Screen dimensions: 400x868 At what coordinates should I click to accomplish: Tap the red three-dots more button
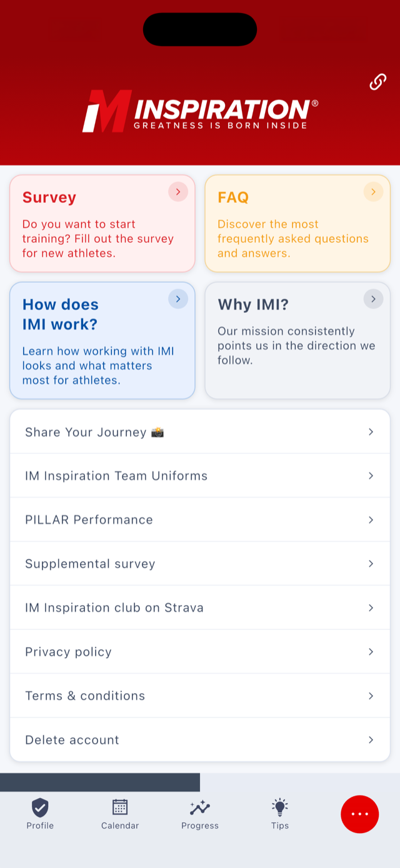coord(360,814)
